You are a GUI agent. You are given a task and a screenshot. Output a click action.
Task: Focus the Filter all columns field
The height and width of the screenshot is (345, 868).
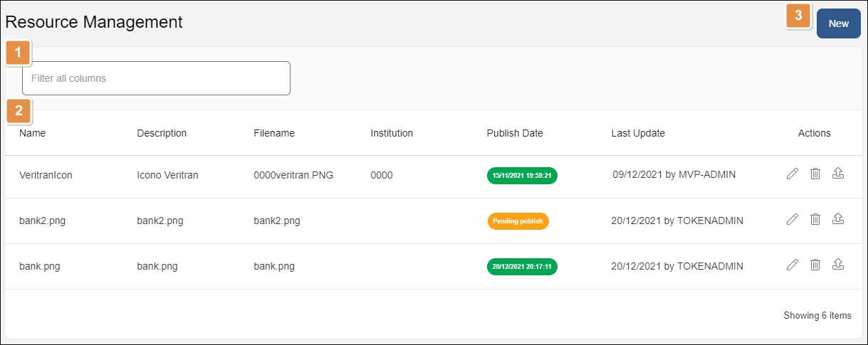[156, 78]
